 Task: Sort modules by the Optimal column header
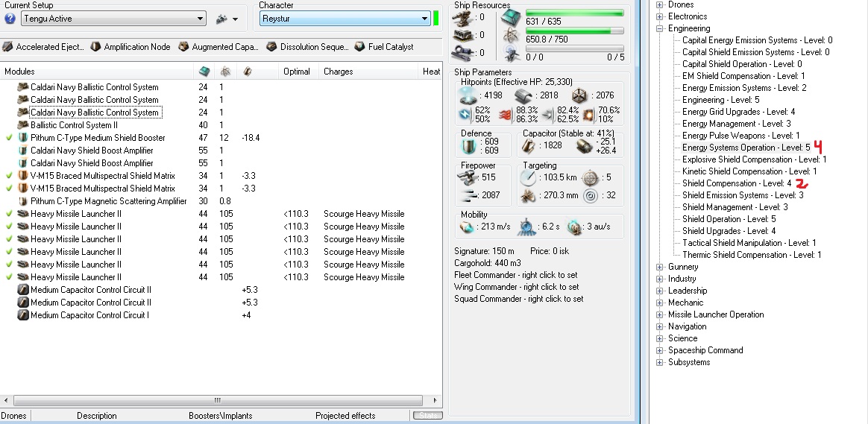(x=298, y=72)
